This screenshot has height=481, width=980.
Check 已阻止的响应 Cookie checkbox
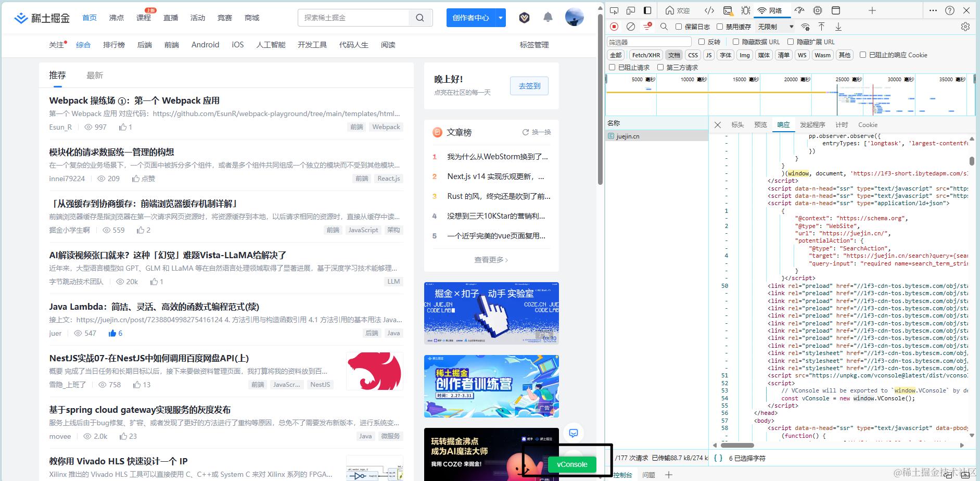(863, 55)
